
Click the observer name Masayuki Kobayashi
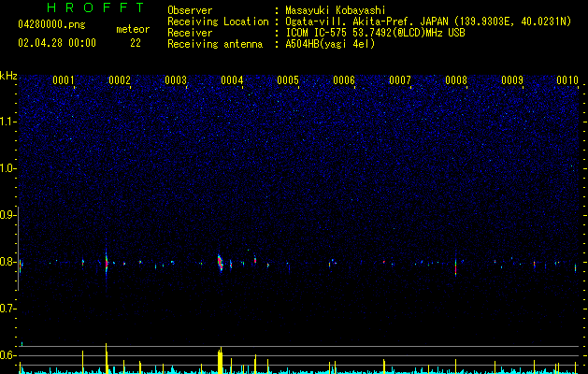click(x=336, y=10)
